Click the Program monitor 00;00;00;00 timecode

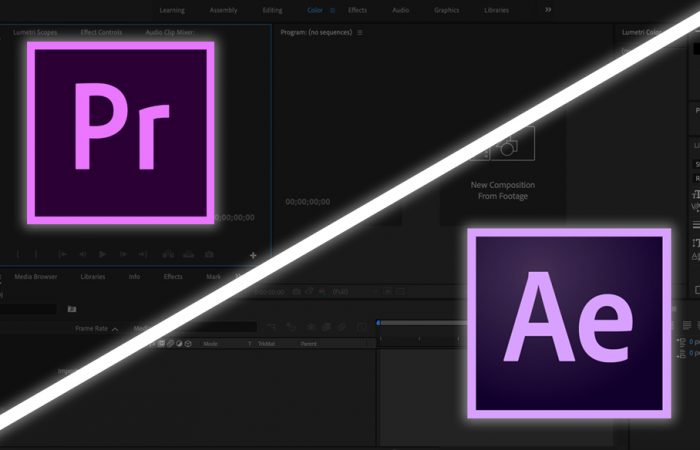(x=308, y=202)
